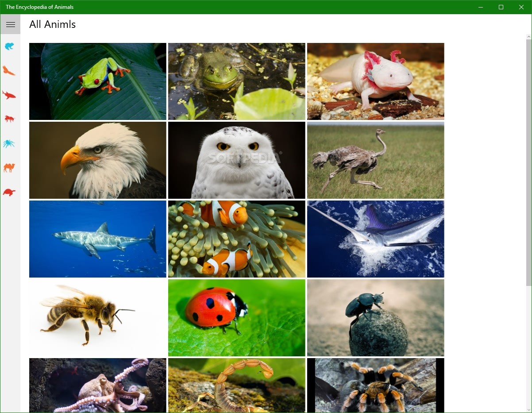Select the blue spider category icon
The width and height of the screenshot is (532, 413).
pos(9,143)
